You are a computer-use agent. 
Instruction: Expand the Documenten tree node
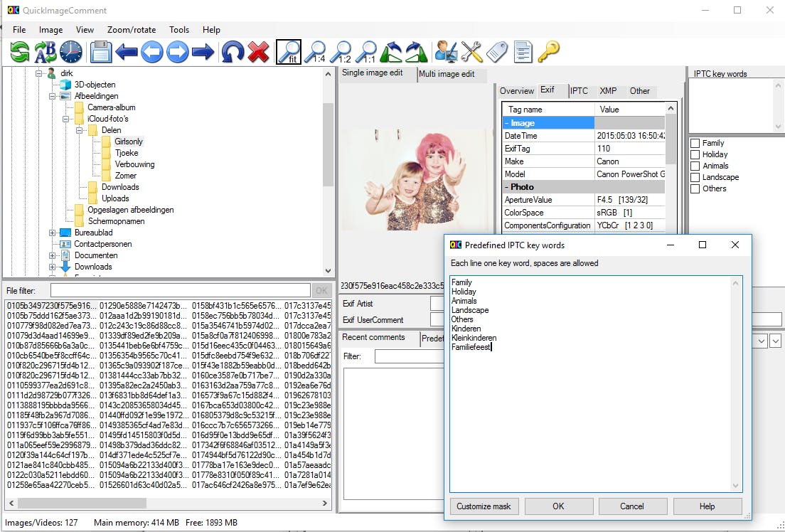tap(52, 255)
